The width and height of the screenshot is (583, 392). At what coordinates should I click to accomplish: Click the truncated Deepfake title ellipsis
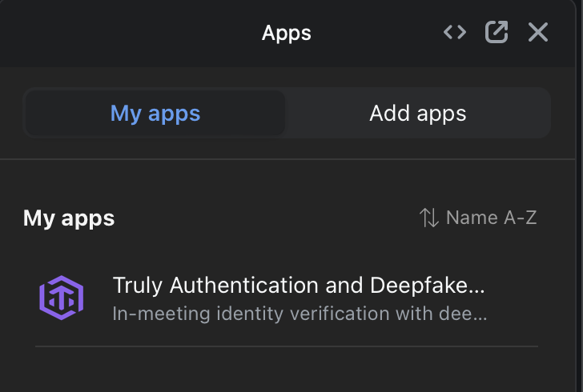click(x=477, y=286)
